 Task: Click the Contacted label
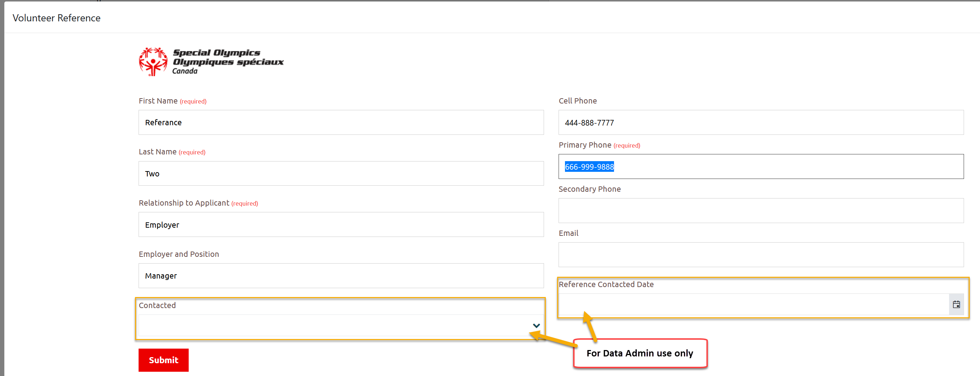click(x=157, y=305)
